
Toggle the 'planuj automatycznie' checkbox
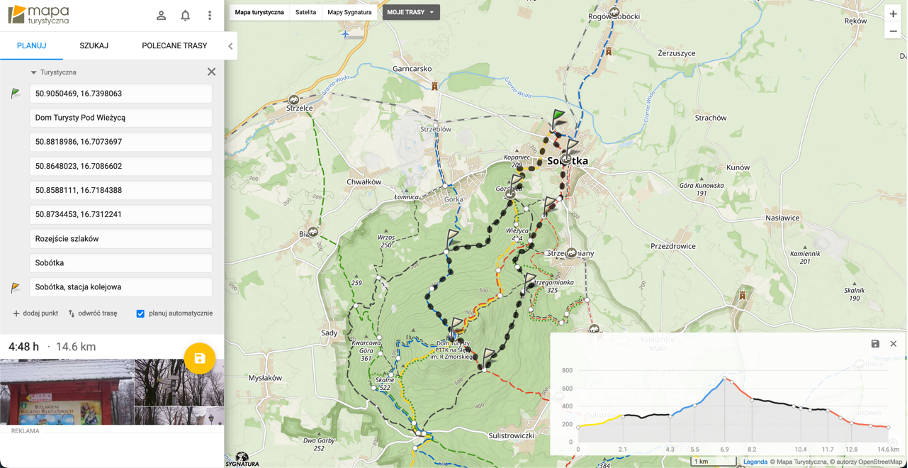[140, 313]
